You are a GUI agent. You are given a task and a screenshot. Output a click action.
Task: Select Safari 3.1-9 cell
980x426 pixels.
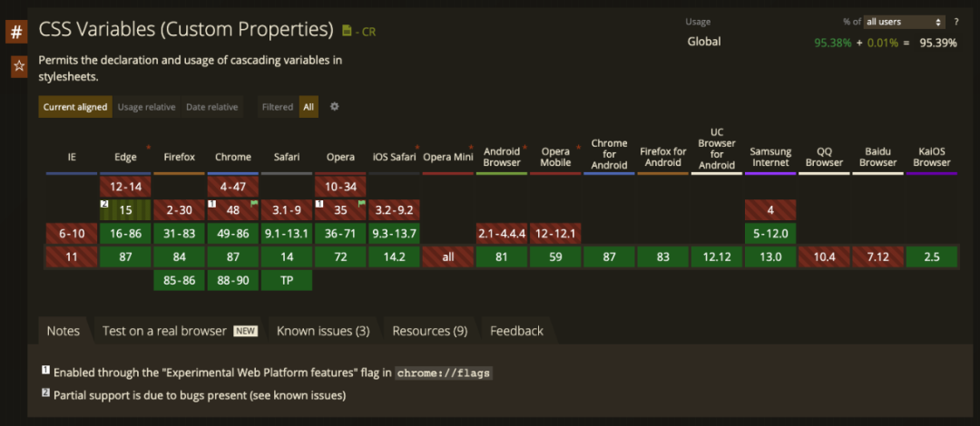(x=287, y=210)
